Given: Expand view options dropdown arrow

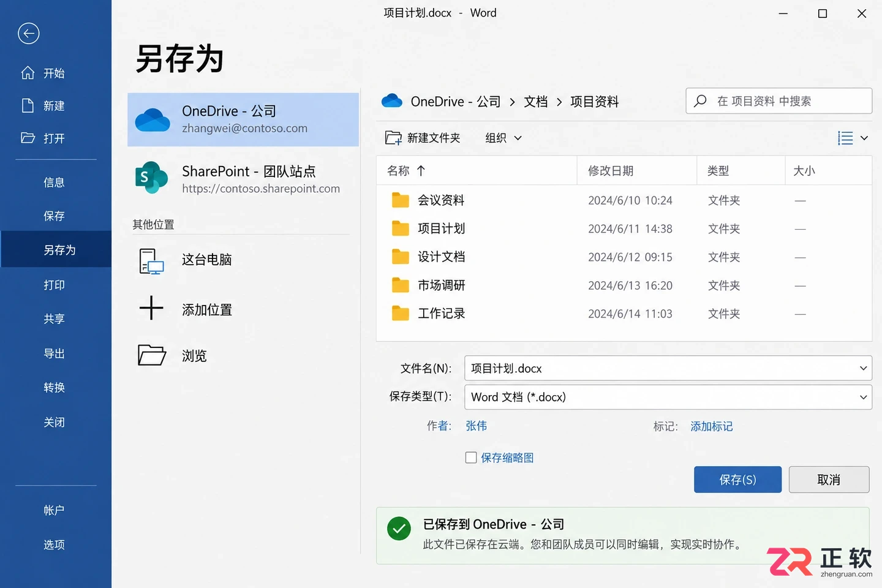Looking at the screenshot, I should tap(864, 138).
